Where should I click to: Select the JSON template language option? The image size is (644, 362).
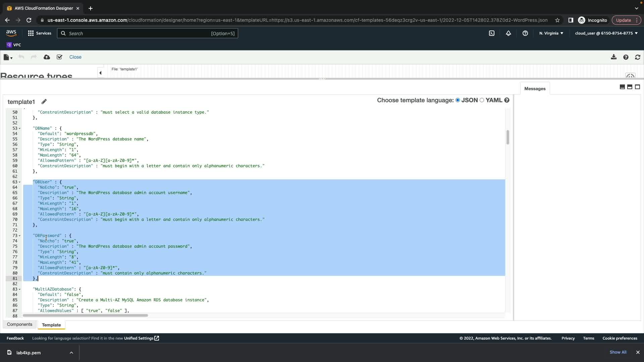[x=458, y=100]
